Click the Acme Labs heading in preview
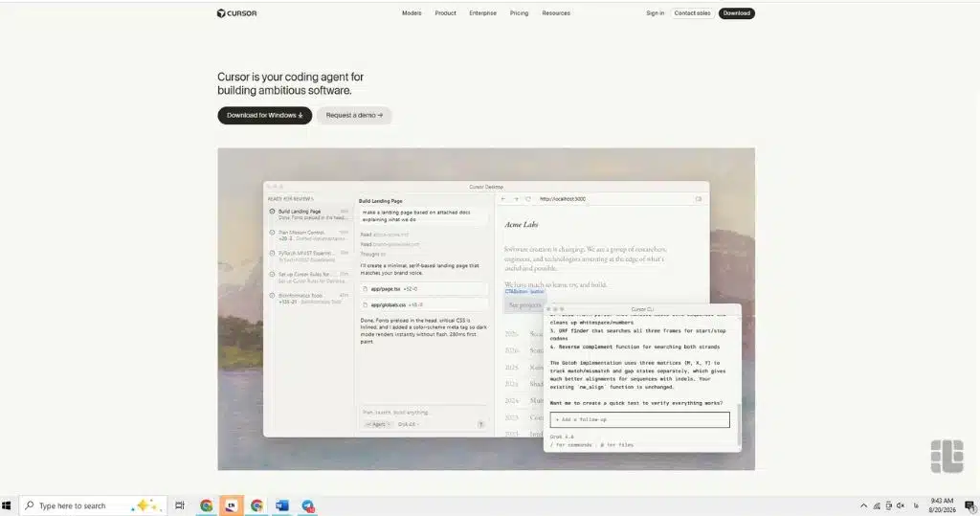The height and width of the screenshot is (516, 980). click(522, 225)
